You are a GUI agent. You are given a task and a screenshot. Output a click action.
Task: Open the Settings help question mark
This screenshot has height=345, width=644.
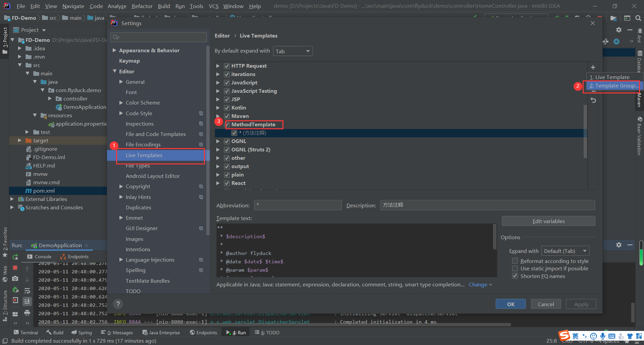click(x=118, y=304)
